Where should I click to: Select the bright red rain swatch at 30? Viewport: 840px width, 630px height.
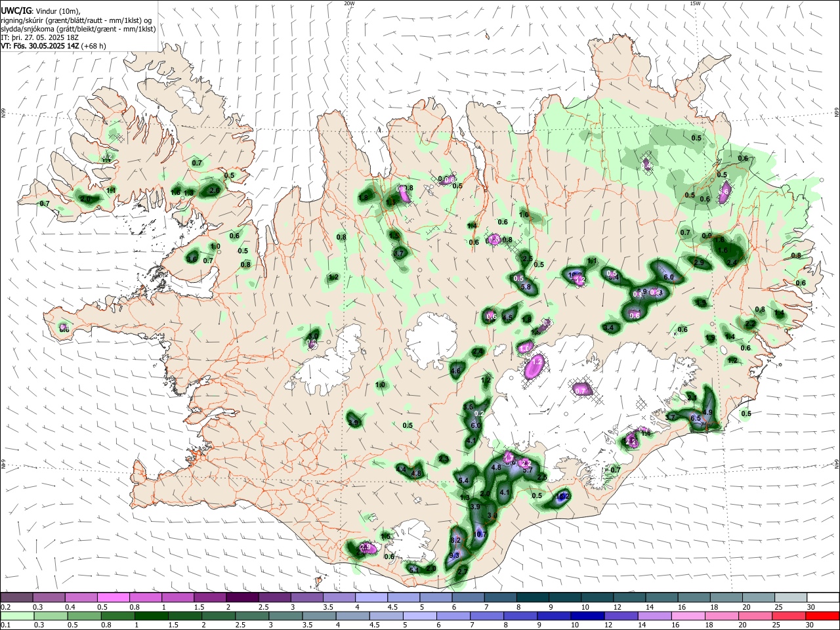[x=823, y=616]
